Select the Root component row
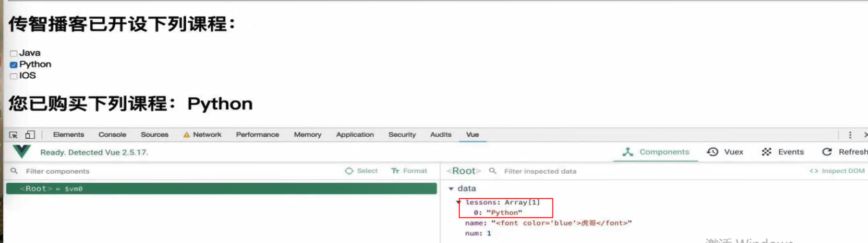The width and height of the screenshot is (868, 243). [221, 189]
